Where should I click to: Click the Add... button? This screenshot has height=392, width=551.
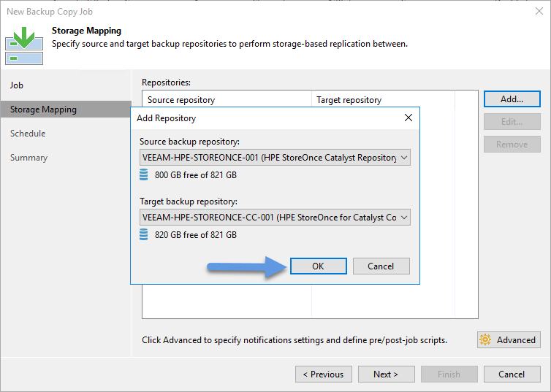(x=512, y=99)
